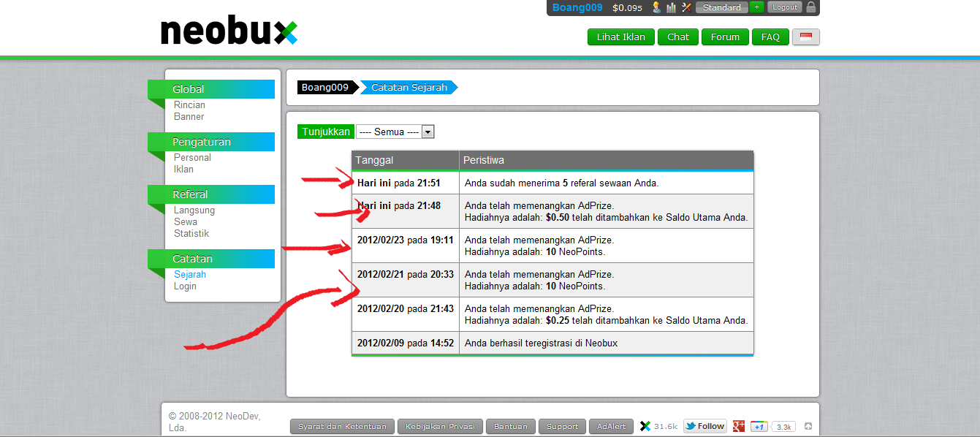This screenshot has width=980, height=437.
Task: Click the $0.095 balance in top bar
Action: tap(627, 8)
